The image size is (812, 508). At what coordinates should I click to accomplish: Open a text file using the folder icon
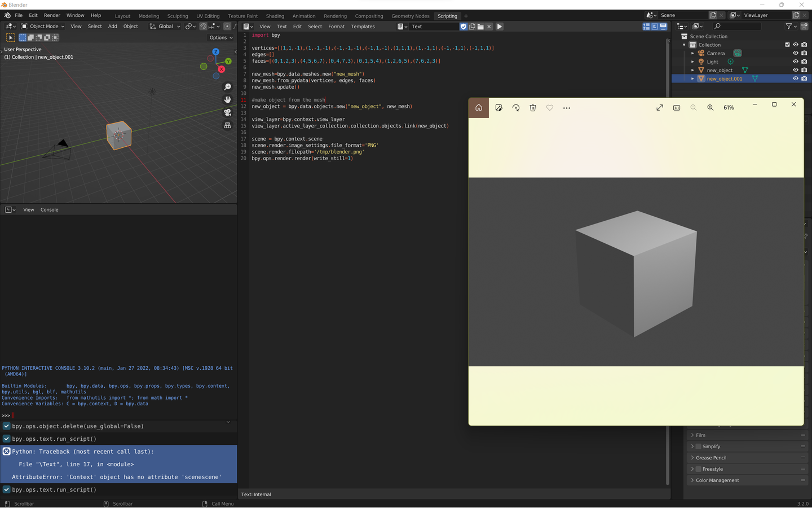pyautogui.click(x=480, y=26)
